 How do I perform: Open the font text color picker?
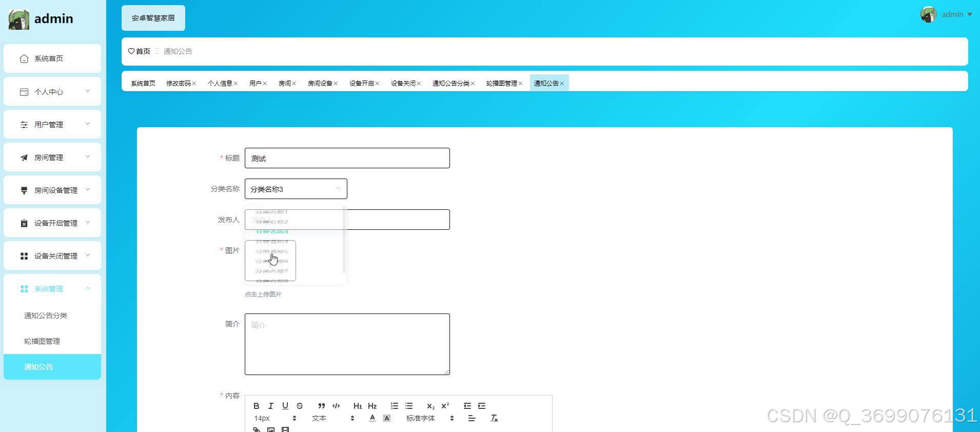(373, 418)
